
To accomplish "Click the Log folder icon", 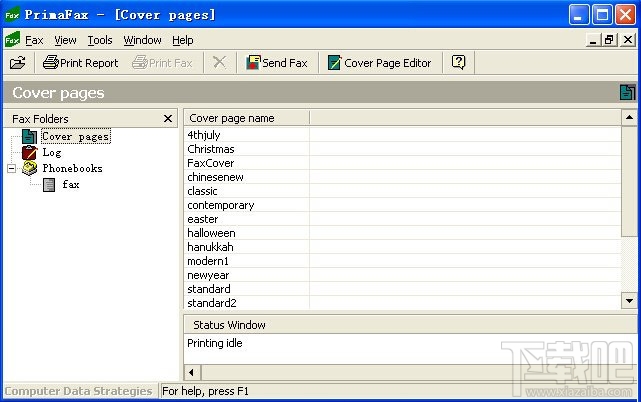I will click(29, 153).
